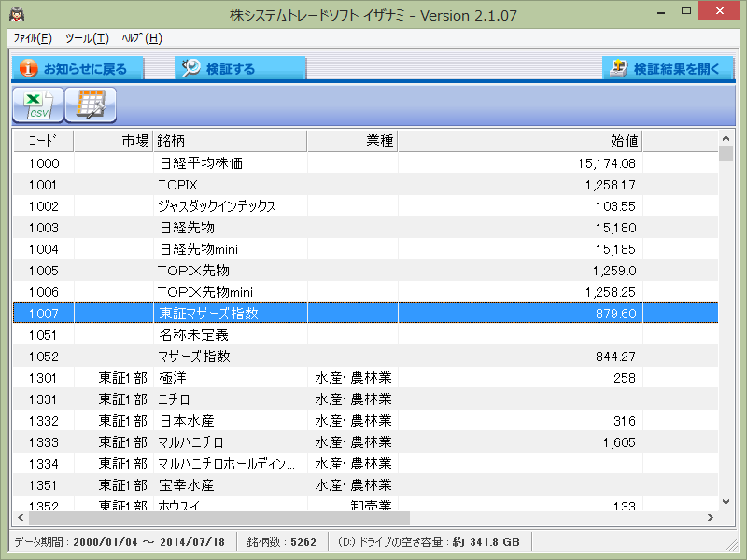Click the horizontal scrollbar right arrow
The height and width of the screenshot is (560, 747).
tap(711, 517)
